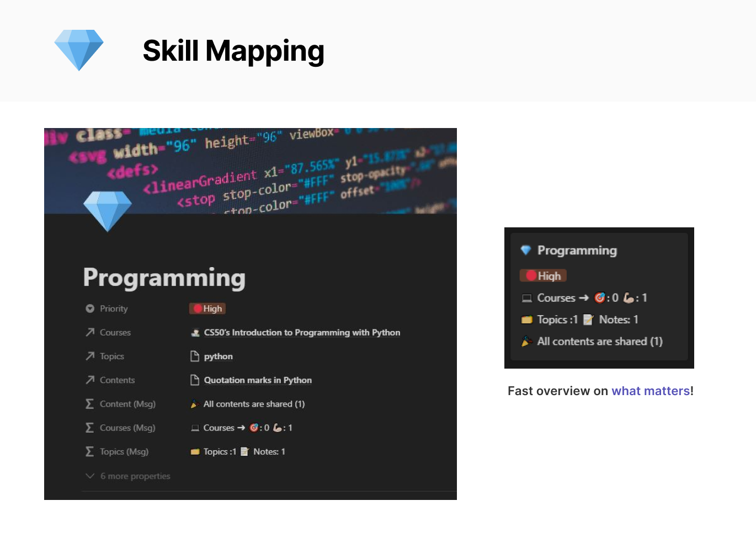
Task: Click the Skill Mapping heading
Action: point(233,51)
